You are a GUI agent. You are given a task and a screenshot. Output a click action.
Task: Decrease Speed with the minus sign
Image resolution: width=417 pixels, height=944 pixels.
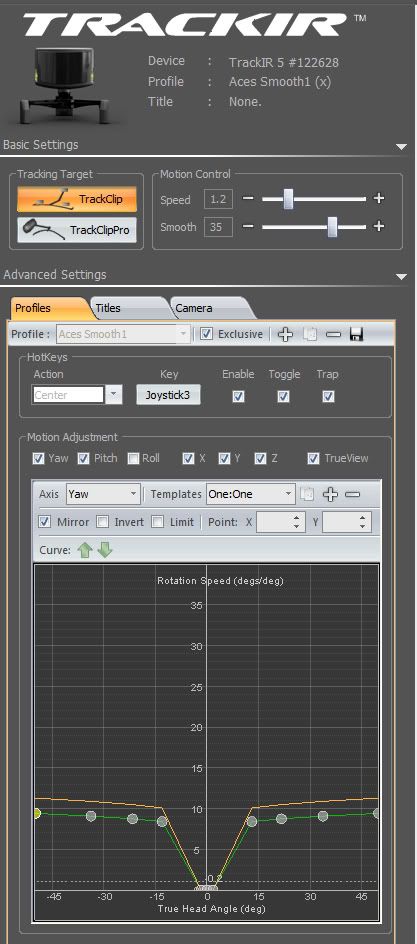(x=249, y=199)
